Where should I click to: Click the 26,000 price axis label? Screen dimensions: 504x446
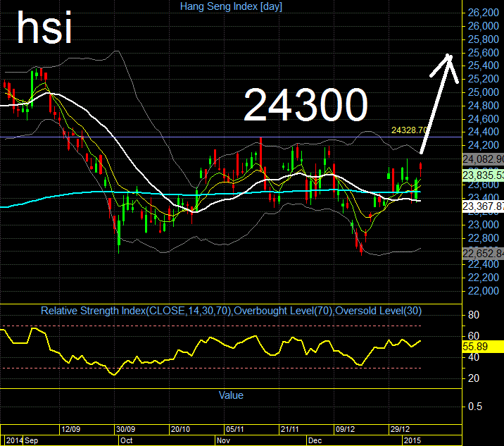point(483,26)
